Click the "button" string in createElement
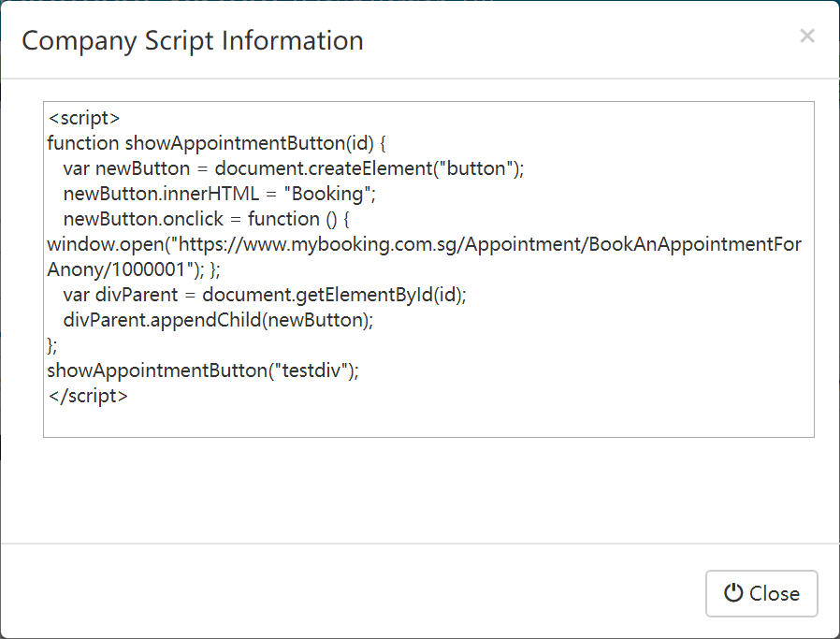Viewport: 840px width, 639px height. click(476, 168)
